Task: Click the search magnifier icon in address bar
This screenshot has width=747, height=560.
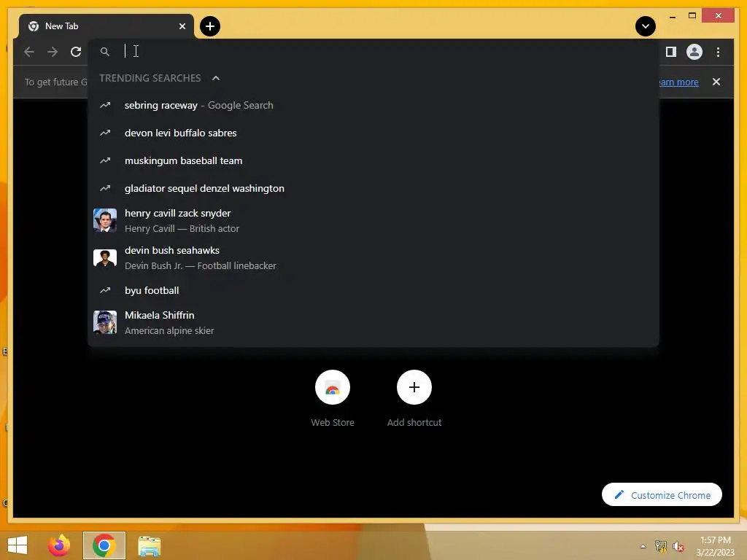Action: pyautogui.click(x=105, y=52)
